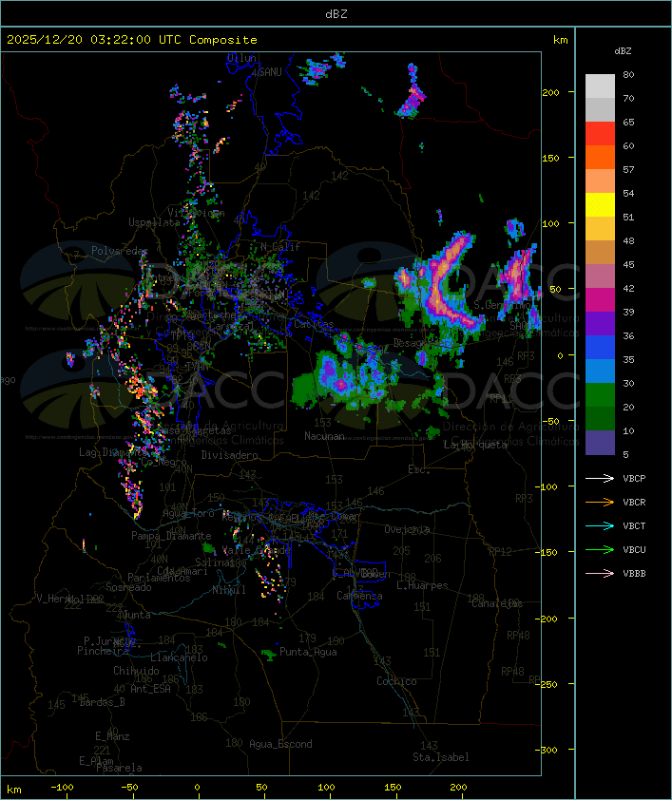Screen dimensions: 672x800
Task: Select the magenta 39-42 dBZ legend swatch
Action: coord(600,300)
